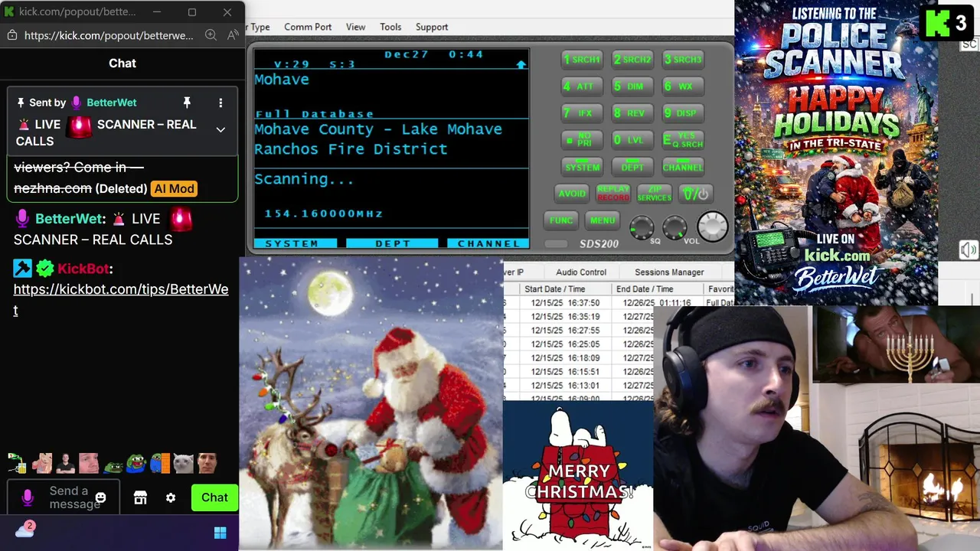Viewport: 980px width, 551px height.
Task: Click the green Chat send button
Action: (214, 497)
